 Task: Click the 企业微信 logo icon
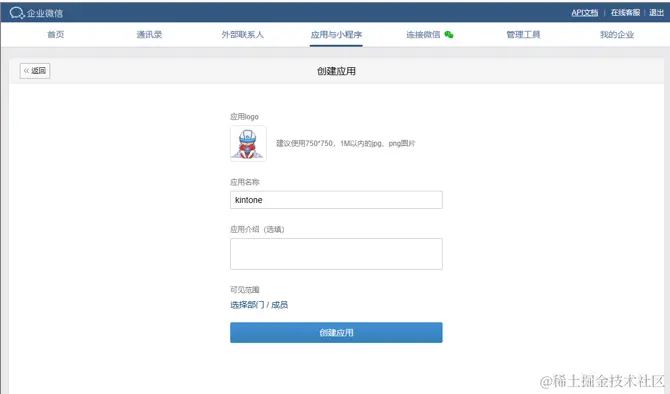click(x=17, y=13)
